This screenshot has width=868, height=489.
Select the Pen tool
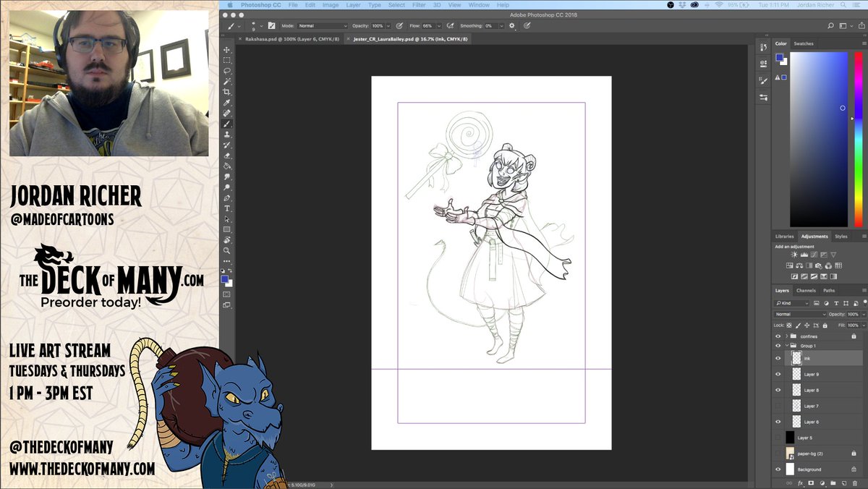[x=227, y=197]
